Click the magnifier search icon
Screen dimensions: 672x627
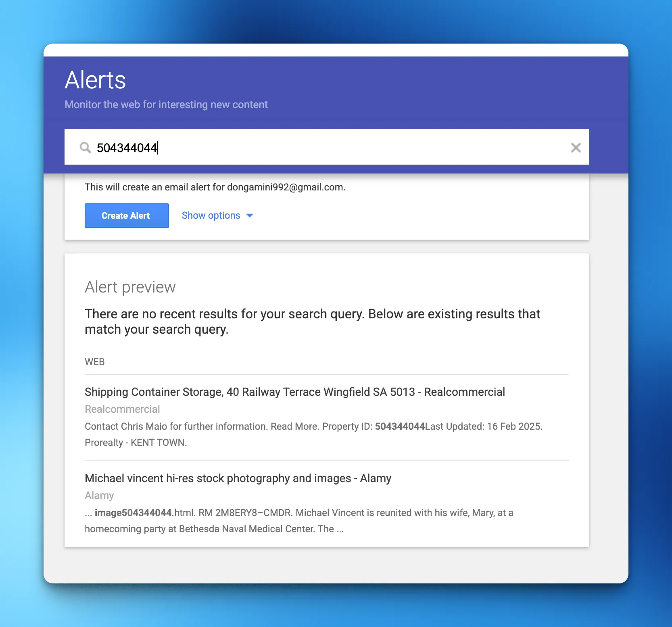pos(85,148)
